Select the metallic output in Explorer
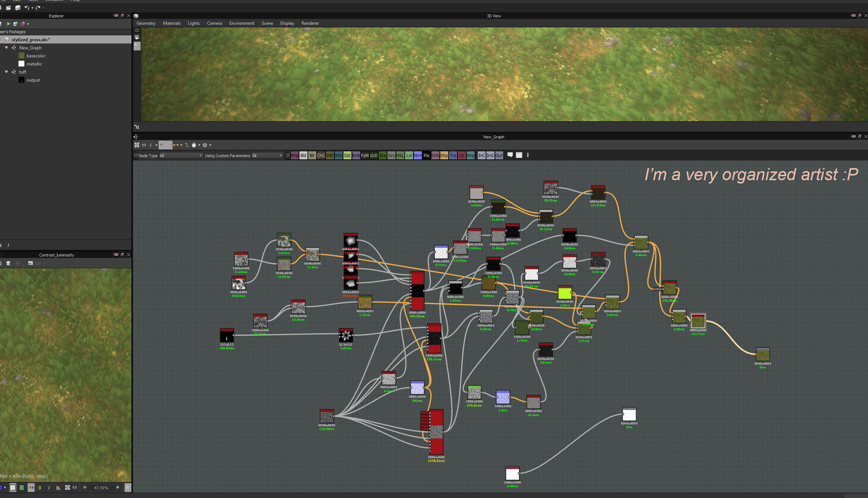The image size is (868, 498). tap(34, 64)
